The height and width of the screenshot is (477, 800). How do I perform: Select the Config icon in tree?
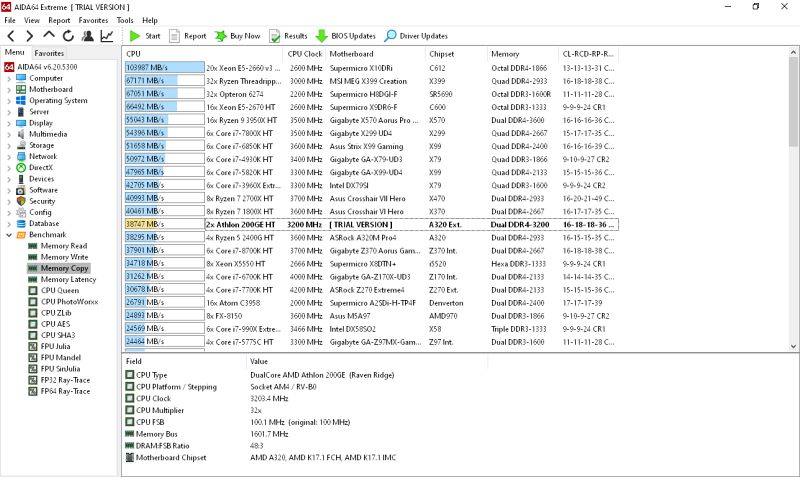21,212
